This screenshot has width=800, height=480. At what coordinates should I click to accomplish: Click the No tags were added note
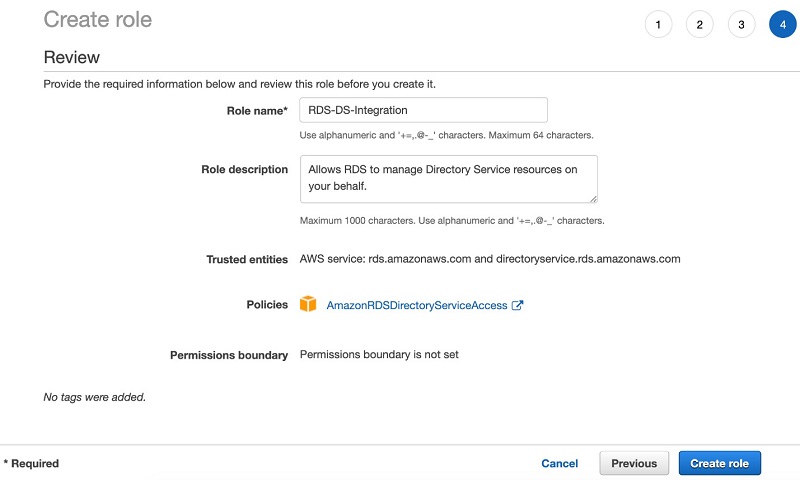pos(94,397)
